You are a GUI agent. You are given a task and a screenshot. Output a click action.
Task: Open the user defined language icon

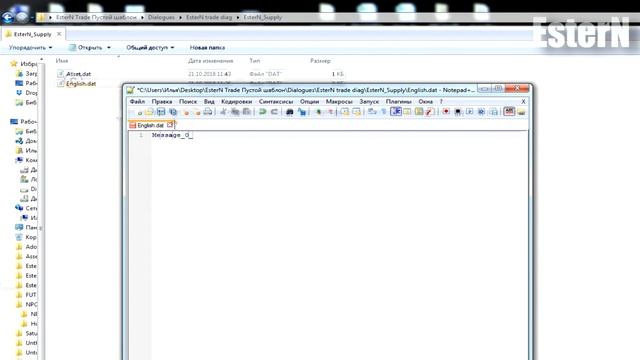(407, 111)
